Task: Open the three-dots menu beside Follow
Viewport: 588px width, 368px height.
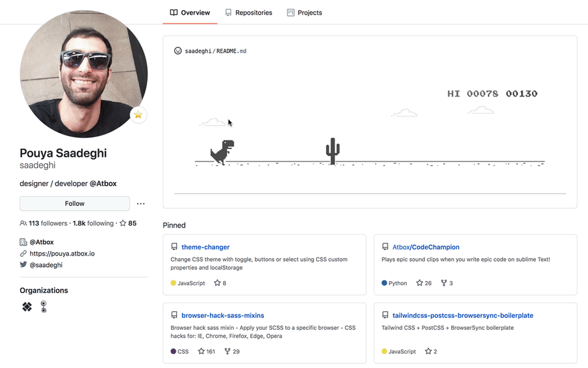Action: pos(140,203)
